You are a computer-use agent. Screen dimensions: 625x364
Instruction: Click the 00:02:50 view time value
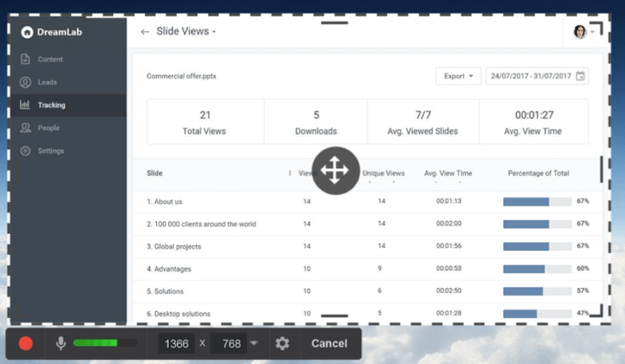(x=449, y=291)
